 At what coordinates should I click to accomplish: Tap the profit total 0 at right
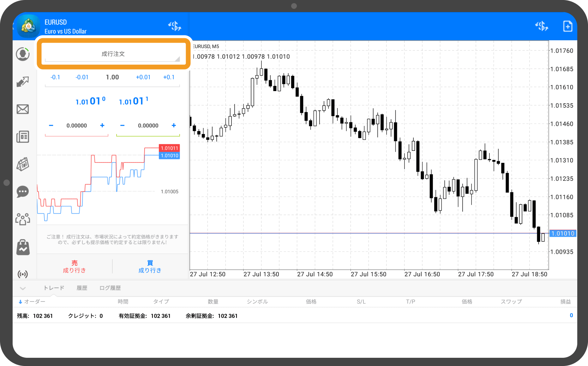pyautogui.click(x=571, y=315)
